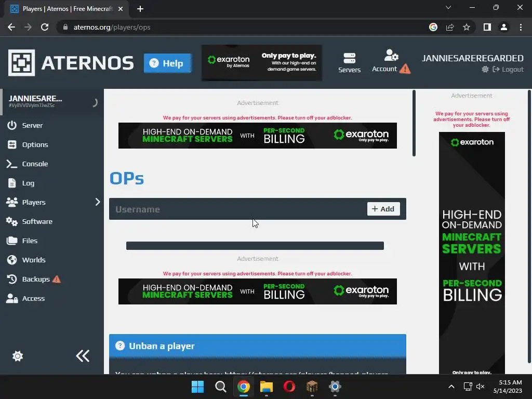Click the Add button
This screenshot has height=399, width=532.
[x=383, y=209]
